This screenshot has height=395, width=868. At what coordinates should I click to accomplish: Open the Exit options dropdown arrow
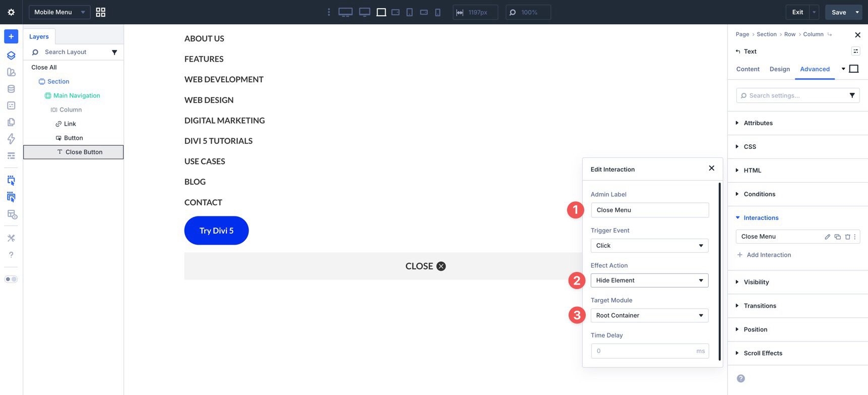[x=814, y=12]
